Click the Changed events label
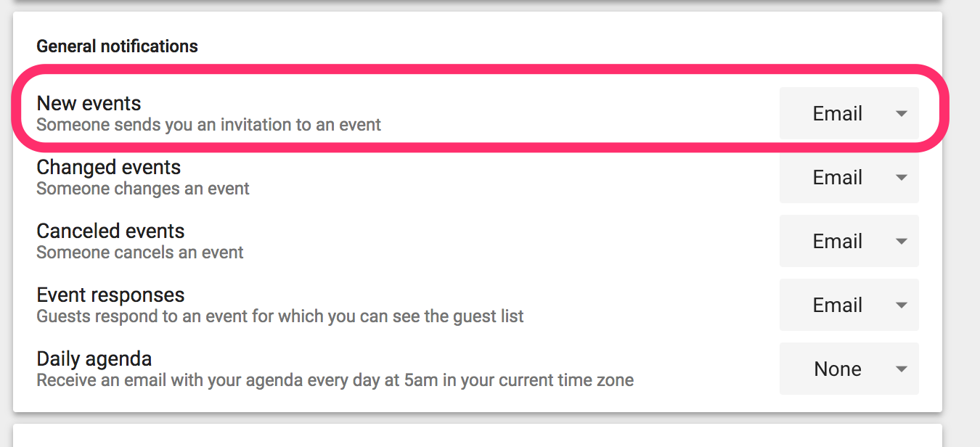 pos(109,168)
